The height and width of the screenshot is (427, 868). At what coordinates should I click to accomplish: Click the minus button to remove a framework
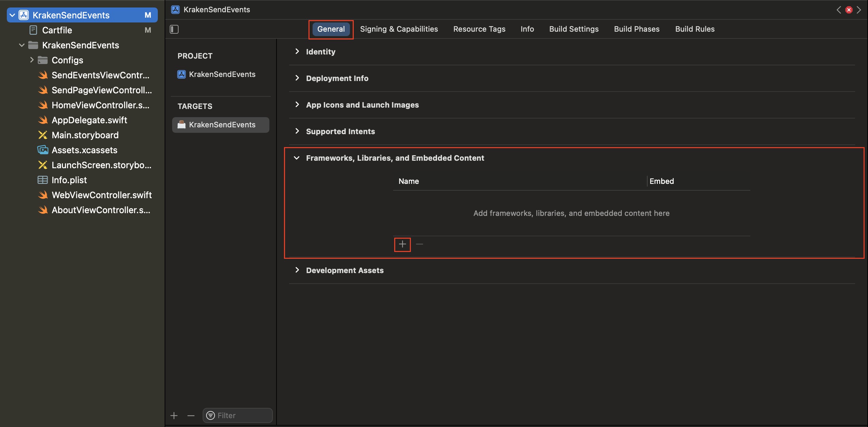click(419, 244)
